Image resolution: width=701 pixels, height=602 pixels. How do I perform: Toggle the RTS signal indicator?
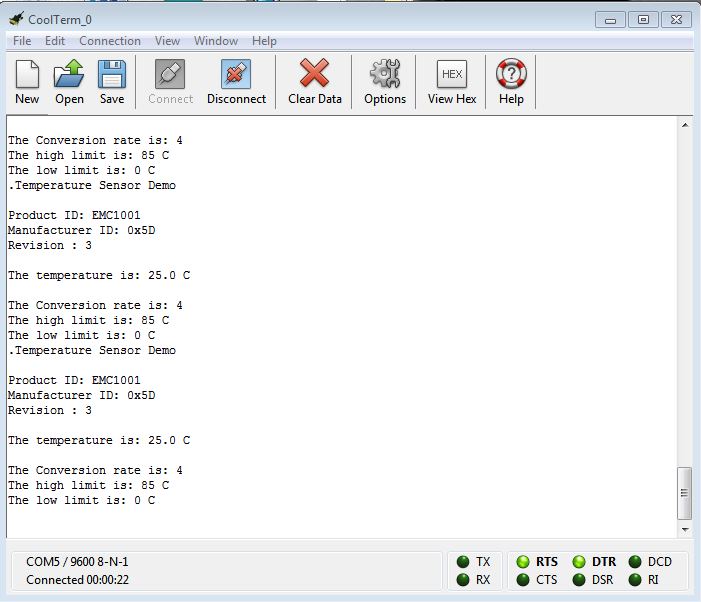pos(523,562)
